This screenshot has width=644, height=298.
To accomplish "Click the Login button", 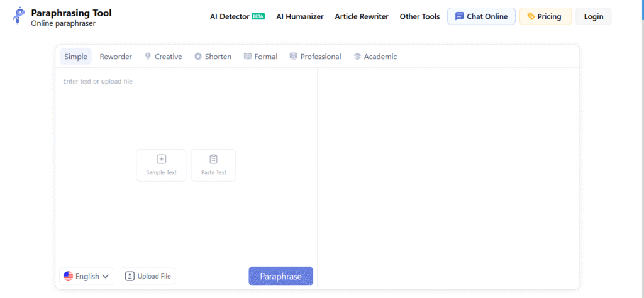I will pos(593,16).
